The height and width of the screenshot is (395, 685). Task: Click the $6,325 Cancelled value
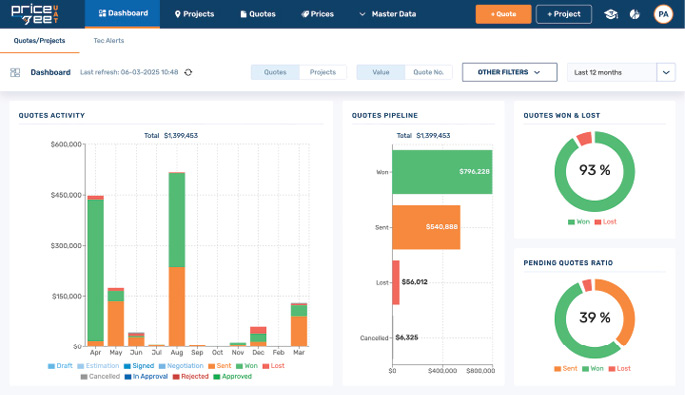[407, 337]
